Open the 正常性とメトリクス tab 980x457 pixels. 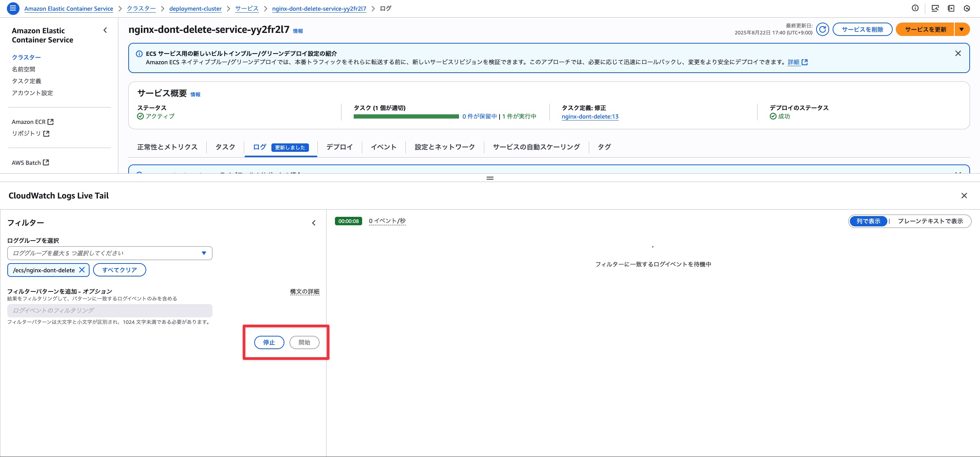[x=167, y=147]
